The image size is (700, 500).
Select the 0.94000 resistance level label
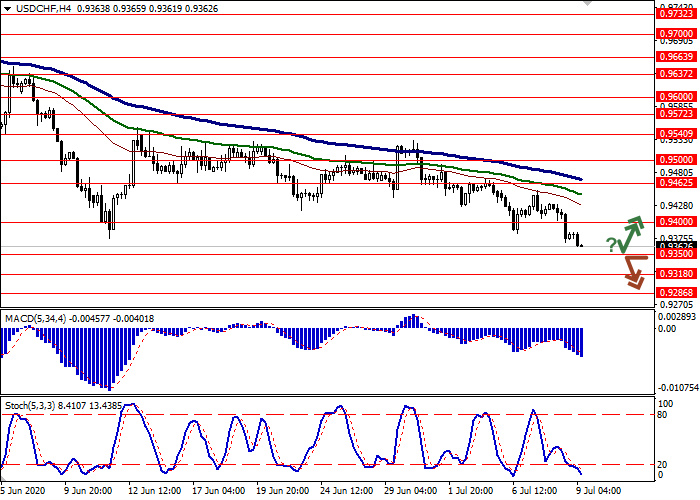click(x=676, y=222)
